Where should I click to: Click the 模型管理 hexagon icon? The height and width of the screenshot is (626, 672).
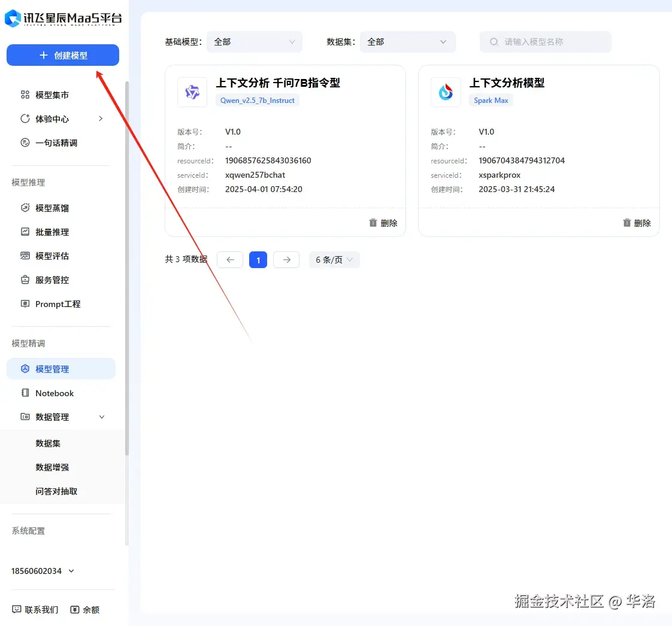25,369
